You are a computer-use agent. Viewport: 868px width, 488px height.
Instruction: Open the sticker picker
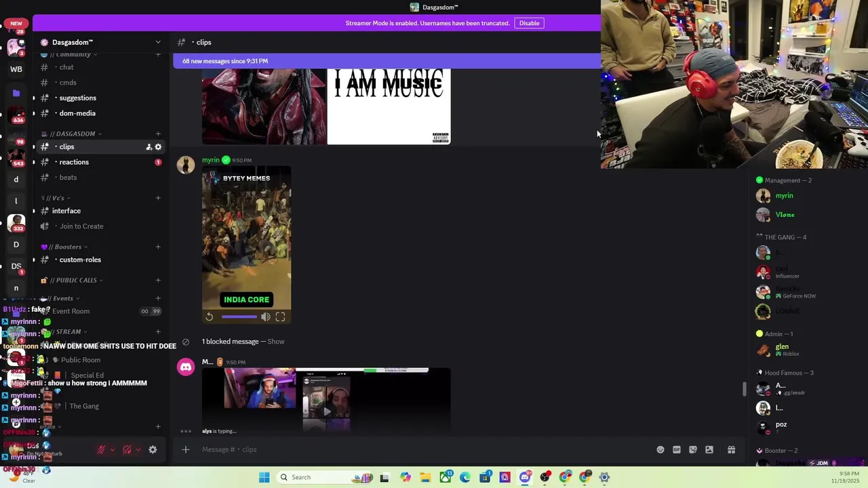[693, 449]
